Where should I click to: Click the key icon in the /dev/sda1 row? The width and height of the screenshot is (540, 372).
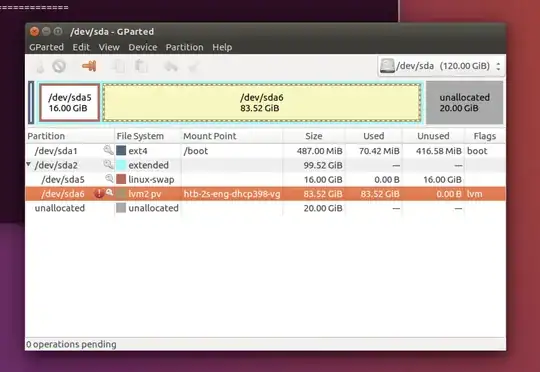(x=108, y=150)
